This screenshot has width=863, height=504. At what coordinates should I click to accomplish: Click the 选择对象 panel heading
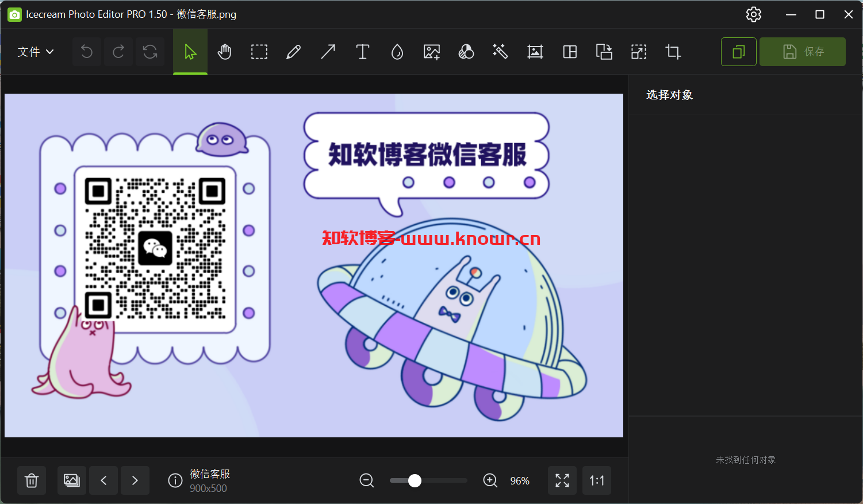point(669,95)
